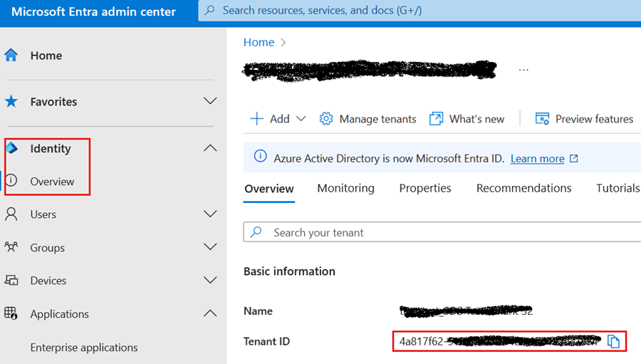Collapse the Identity section chevron
641x364 pixels.
[210, 148]
